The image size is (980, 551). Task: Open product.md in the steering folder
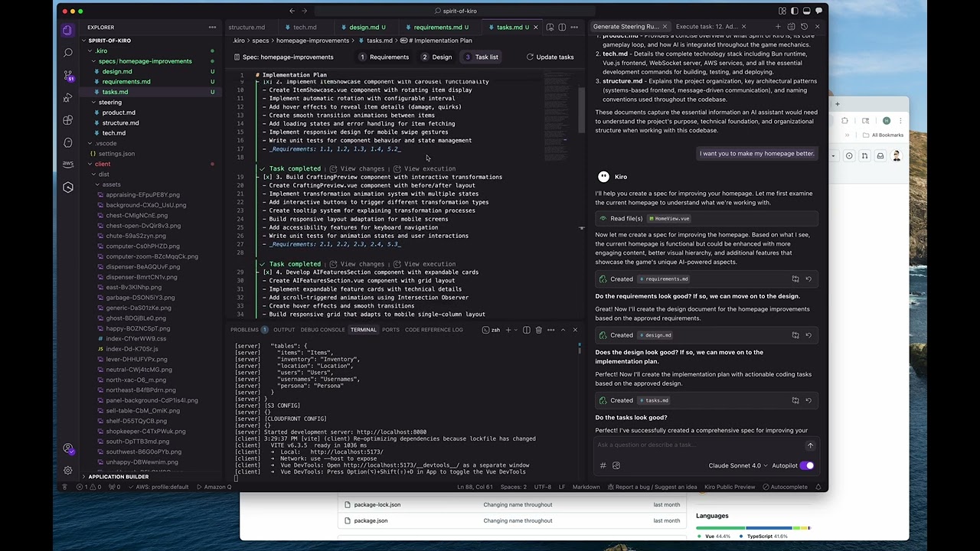(119, 112)
